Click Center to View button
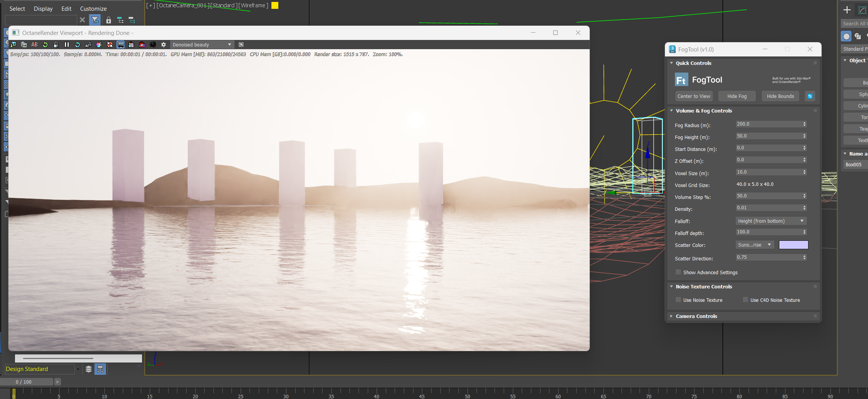This screenshot has height=399, width=868. [694, 96]
